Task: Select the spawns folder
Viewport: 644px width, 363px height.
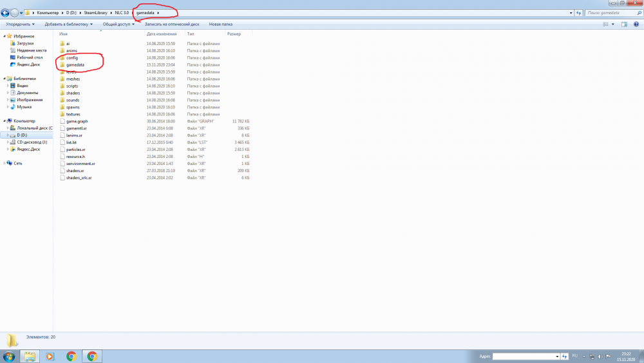Action: point(73,107)
